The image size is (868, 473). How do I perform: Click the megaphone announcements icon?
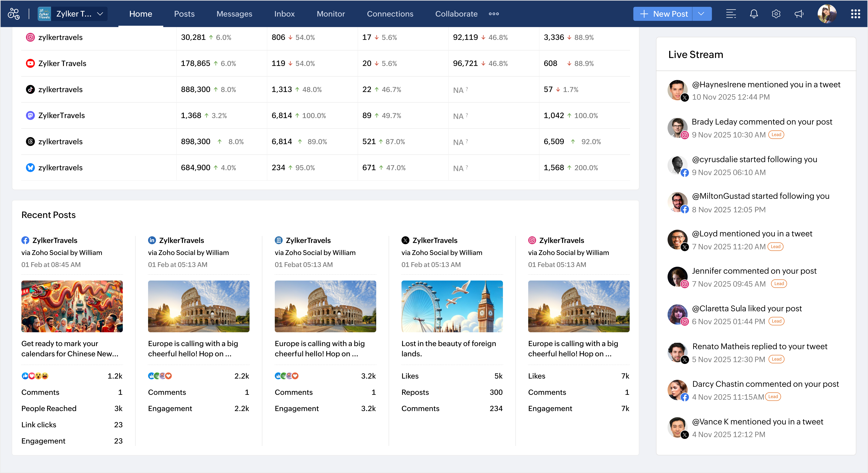[799, 14]
